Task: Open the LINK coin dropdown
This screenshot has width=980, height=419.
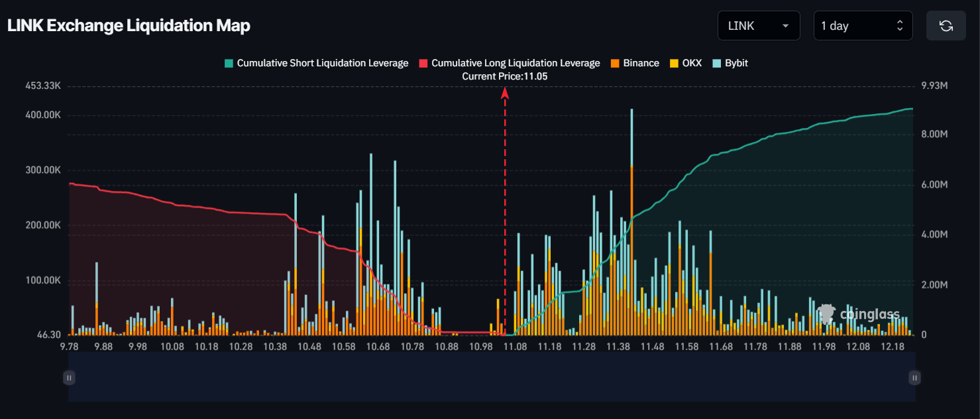Action: (x=758, y=26)
